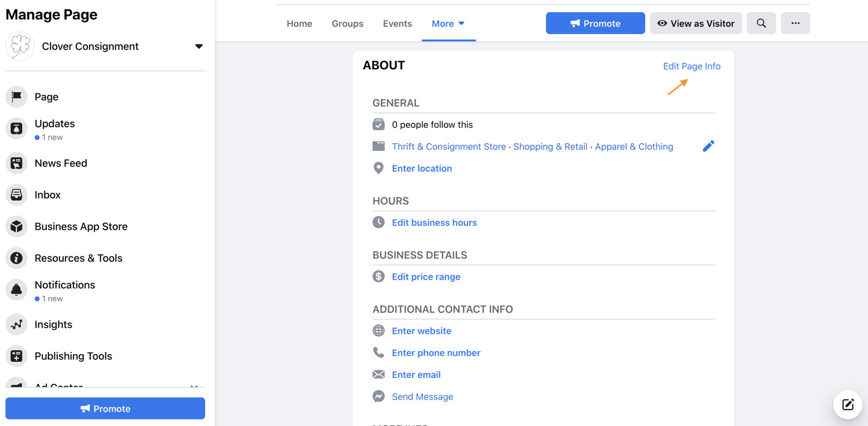Open Thrift & Consignment Store category link
Viewport: 868px width, 426px height.
pos(448,146)
